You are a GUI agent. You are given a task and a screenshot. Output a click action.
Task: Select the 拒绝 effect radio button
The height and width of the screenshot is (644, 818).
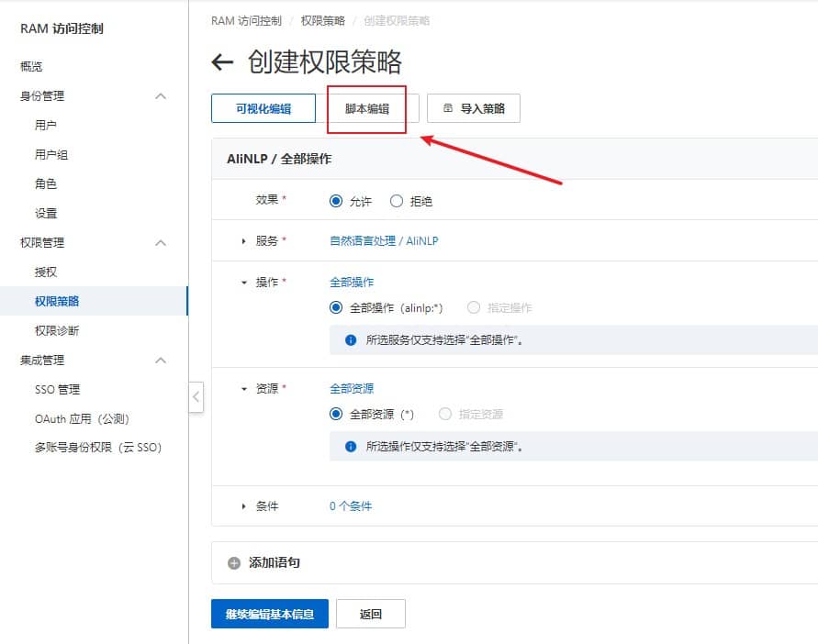tap(397, 201)
